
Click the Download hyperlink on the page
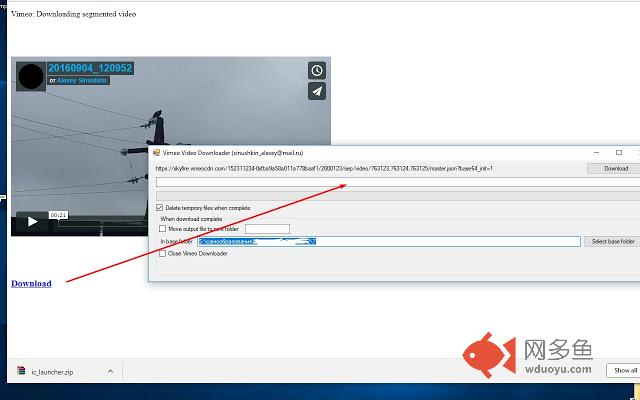pos(31,284)
